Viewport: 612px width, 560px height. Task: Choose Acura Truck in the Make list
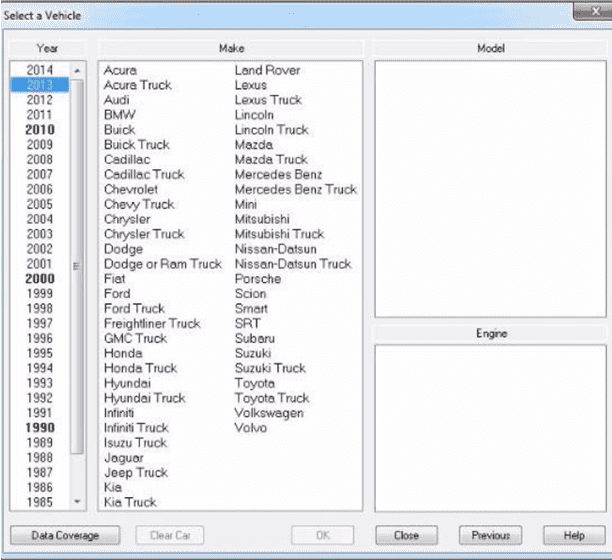138,85
